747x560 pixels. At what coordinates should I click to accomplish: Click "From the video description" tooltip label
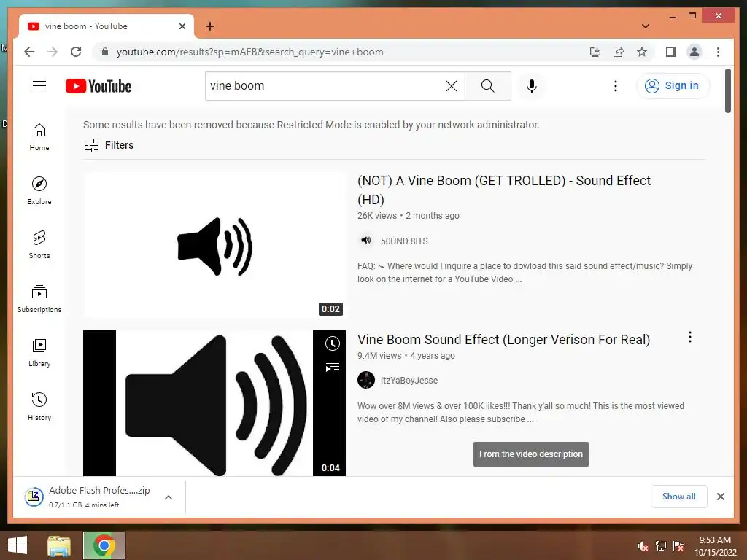point(531,454)
